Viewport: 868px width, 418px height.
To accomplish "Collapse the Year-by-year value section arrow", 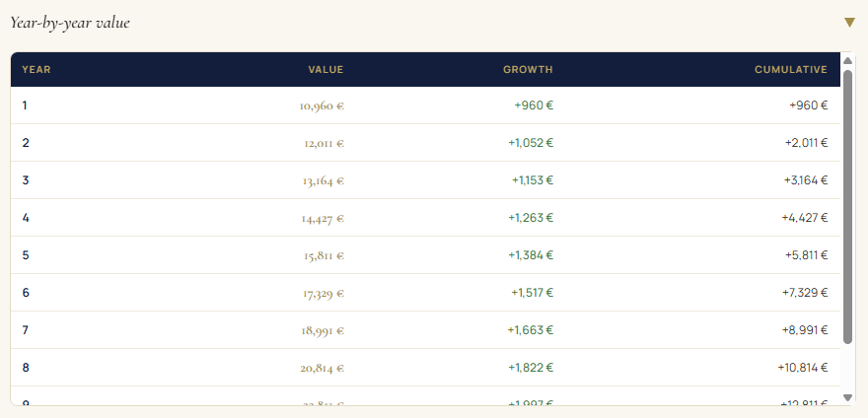I will tap(849, 23).
